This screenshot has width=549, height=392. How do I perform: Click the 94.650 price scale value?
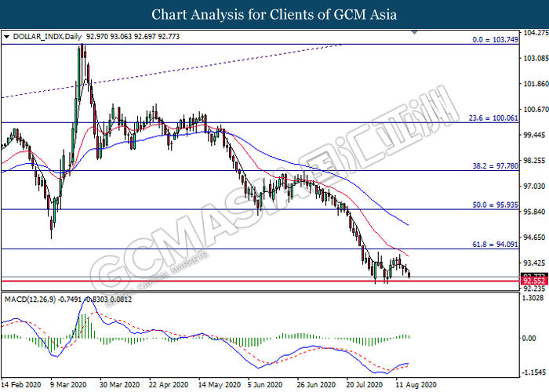pos(535,238)
